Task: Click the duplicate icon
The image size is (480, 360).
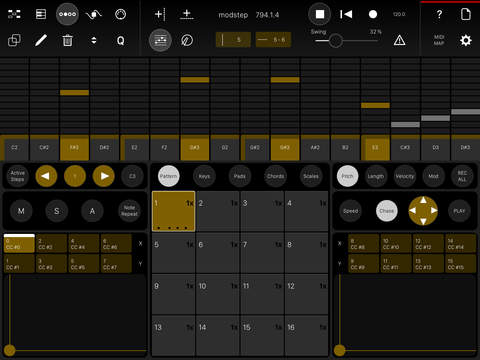Action: 14,40
